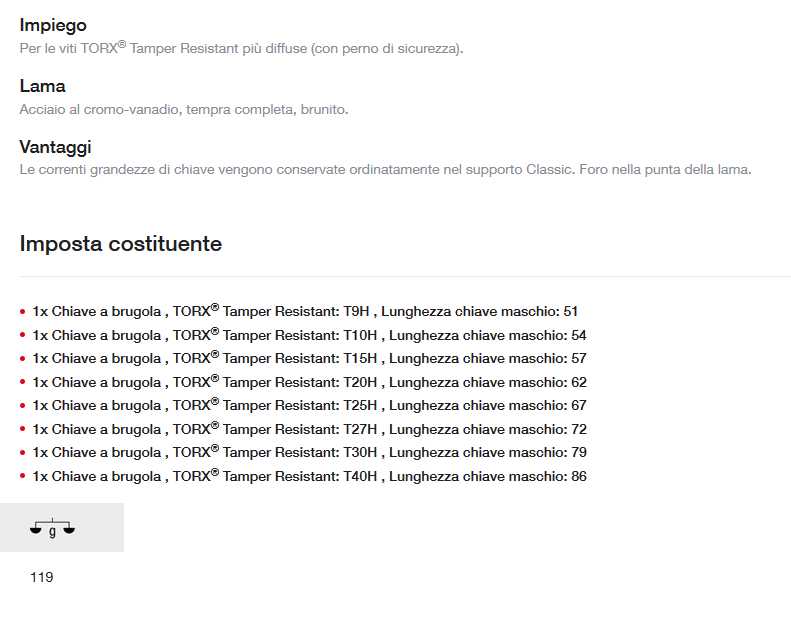Click the text about TORX Tamper Resistant screws
This screenshot has height=617, width=791.
[241, 48]
